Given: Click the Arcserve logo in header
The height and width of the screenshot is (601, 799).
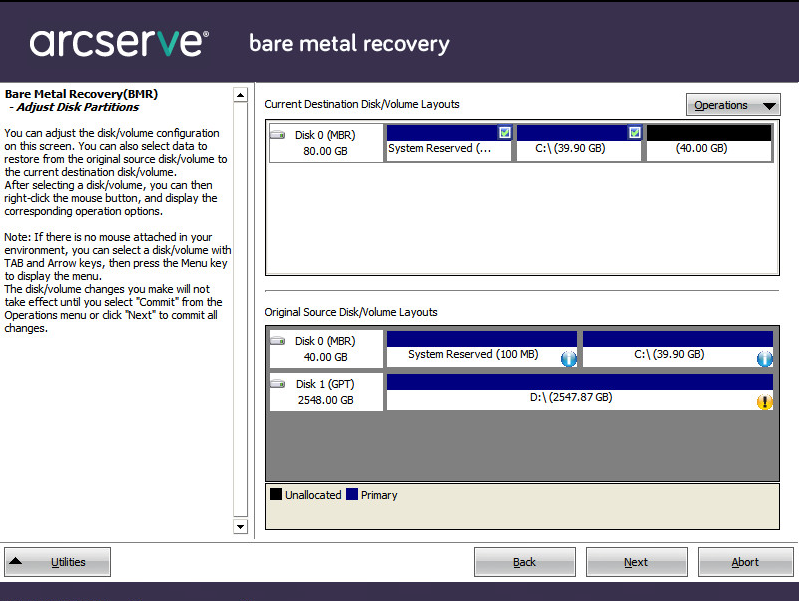Looking at the screenshot, I should tap(119, 43).
